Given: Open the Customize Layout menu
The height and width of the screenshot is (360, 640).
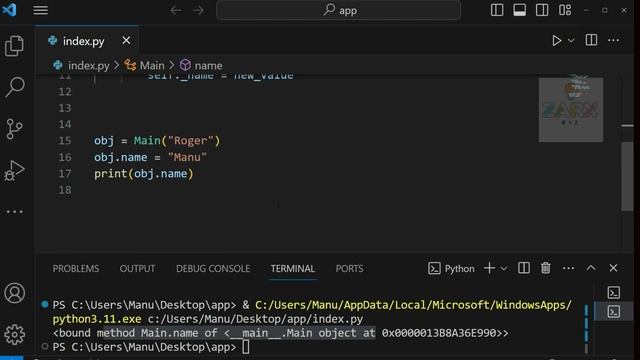Looking at the screenshot, I should [x=565, y=10].
